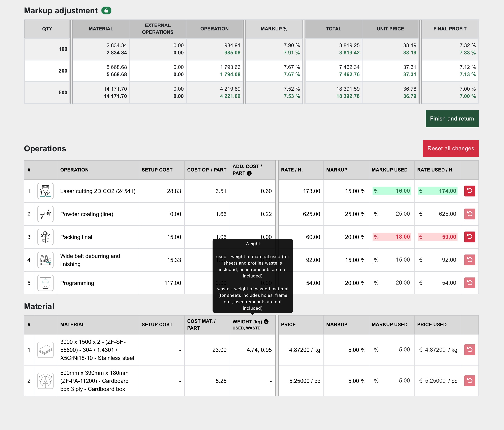Click the Packing final box icon

click(x=45, y=237)
